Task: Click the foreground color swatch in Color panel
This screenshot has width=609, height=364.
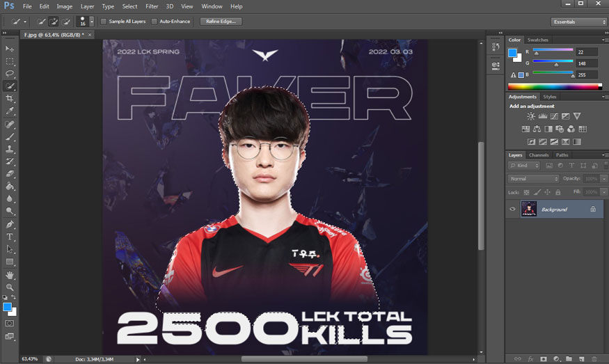Action: [x=513, y=53]
